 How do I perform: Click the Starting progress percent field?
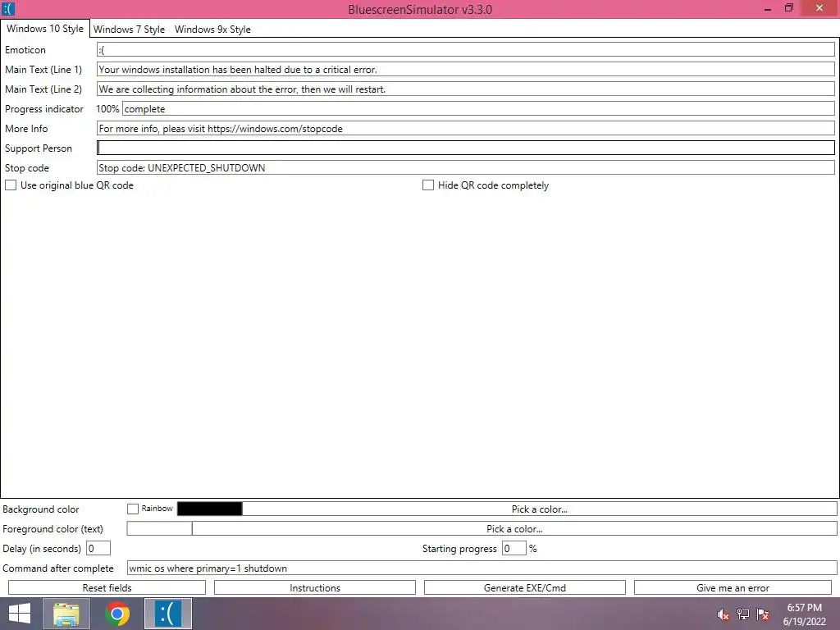tap(514, 549)
